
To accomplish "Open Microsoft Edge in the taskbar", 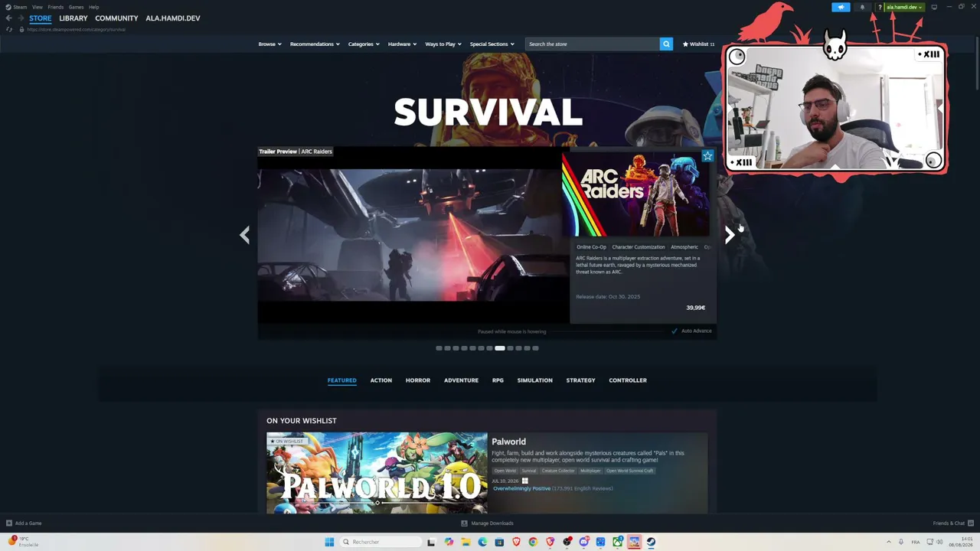I will [482, 542].
